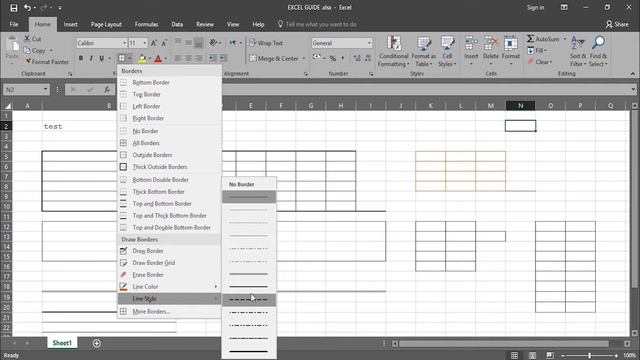
Task: Expand the Merge & Center dropdown arrow
Action: click(304, 58)
